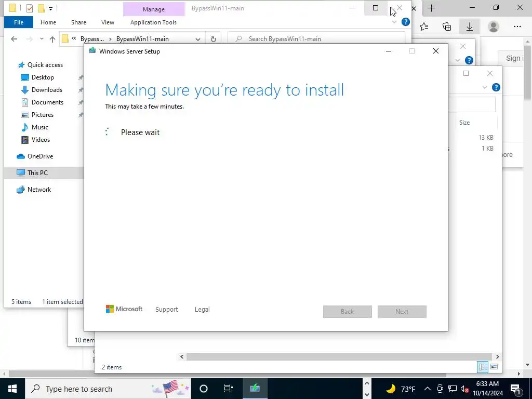Open Downloads in the navigation pane
Image resolution: width=532 pixels, height=399 pixels.
(x=47, y=90)
